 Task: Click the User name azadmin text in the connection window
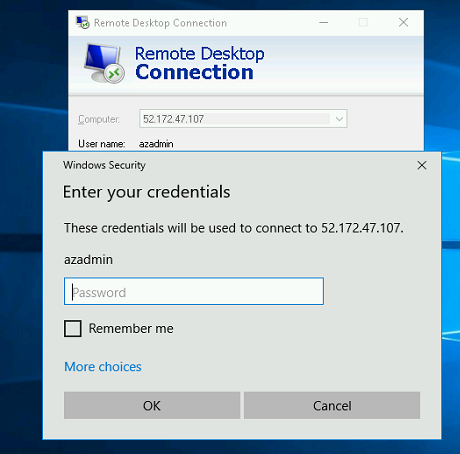tap(156, 144)
